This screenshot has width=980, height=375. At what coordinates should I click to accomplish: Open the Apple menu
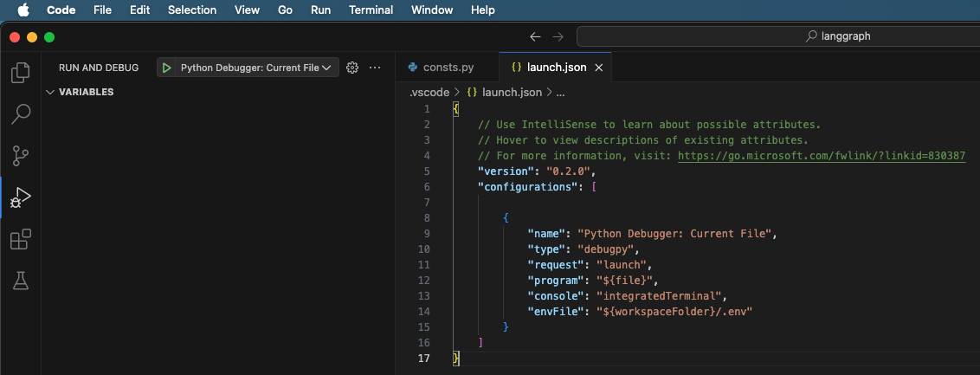point(23,10)
